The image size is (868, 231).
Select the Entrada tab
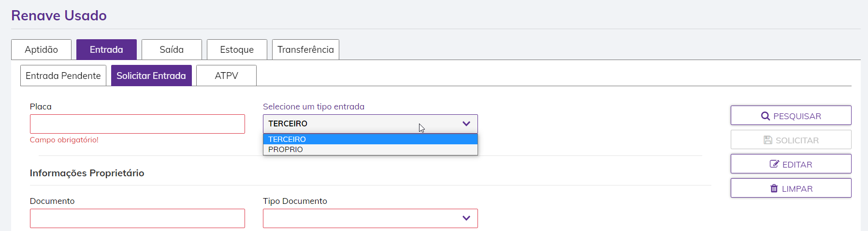106,50
